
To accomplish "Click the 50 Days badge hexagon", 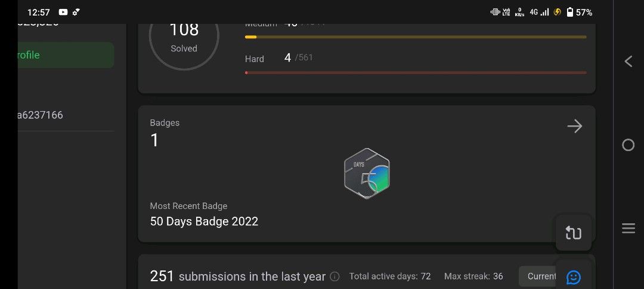I will pos(367,174).
